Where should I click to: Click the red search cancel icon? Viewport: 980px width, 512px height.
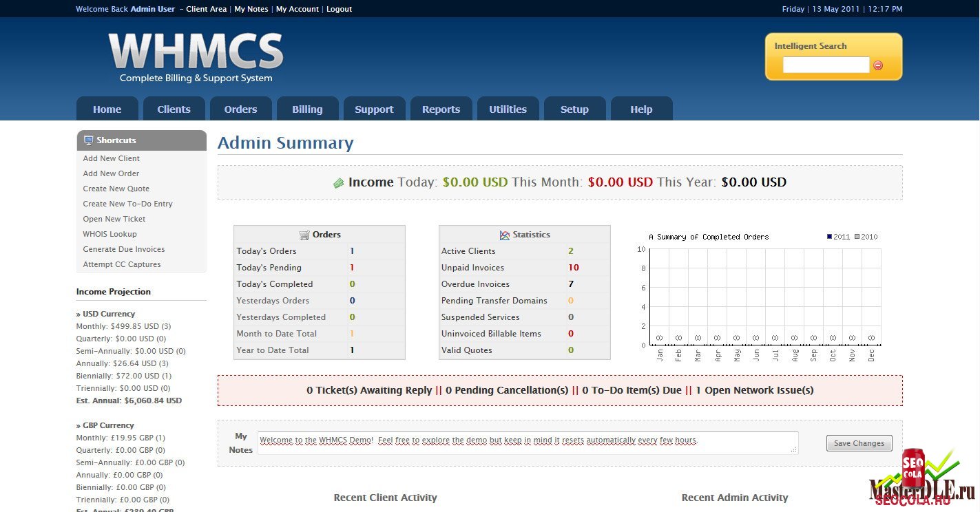878,65
